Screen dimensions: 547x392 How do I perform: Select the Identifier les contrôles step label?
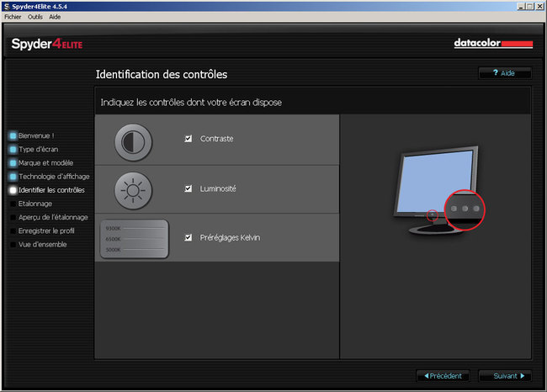point(51,190)
